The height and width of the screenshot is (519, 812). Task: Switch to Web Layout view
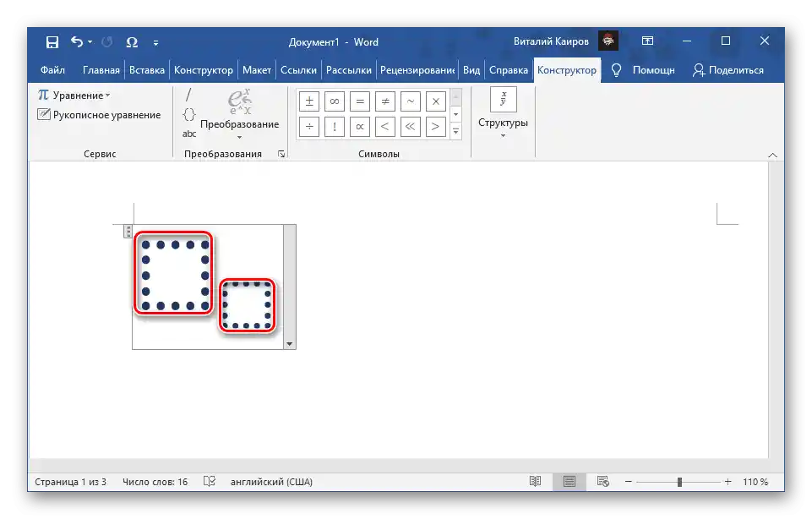[x=602, y=482]
